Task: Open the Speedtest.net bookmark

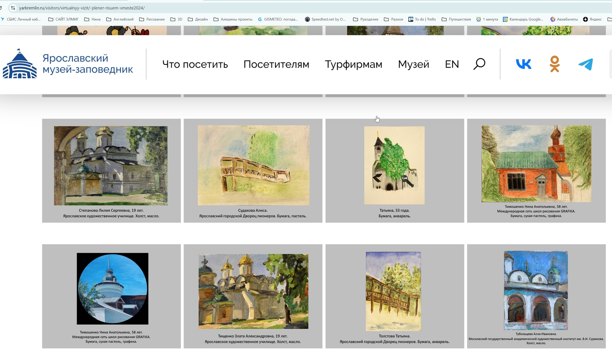Action: (325, 19)
